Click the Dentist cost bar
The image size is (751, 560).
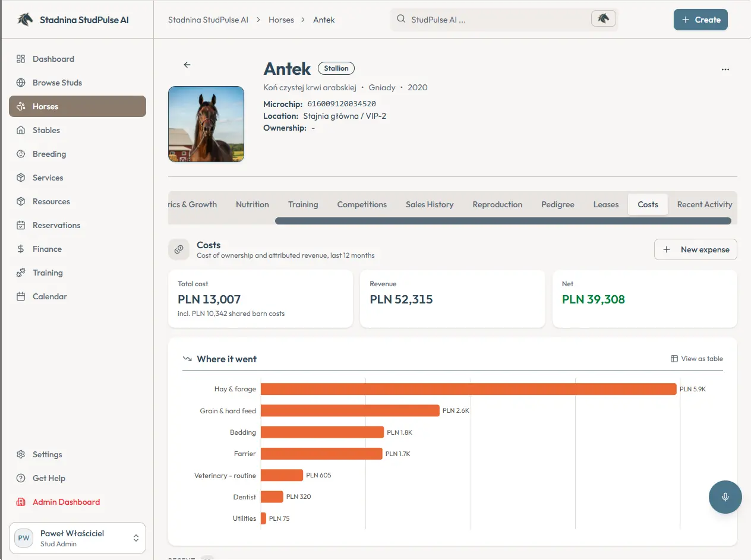tap(272, 496)
